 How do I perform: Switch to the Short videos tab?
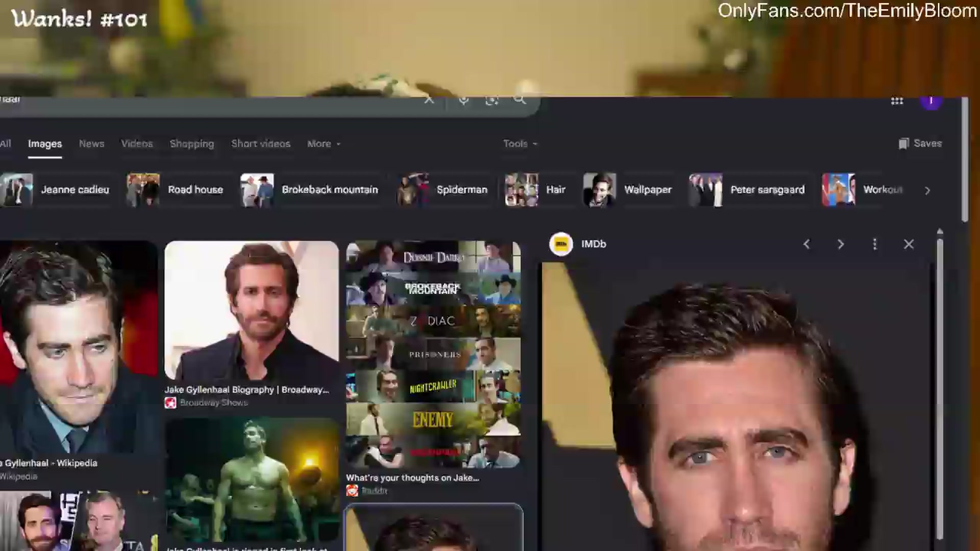point(261,144)
